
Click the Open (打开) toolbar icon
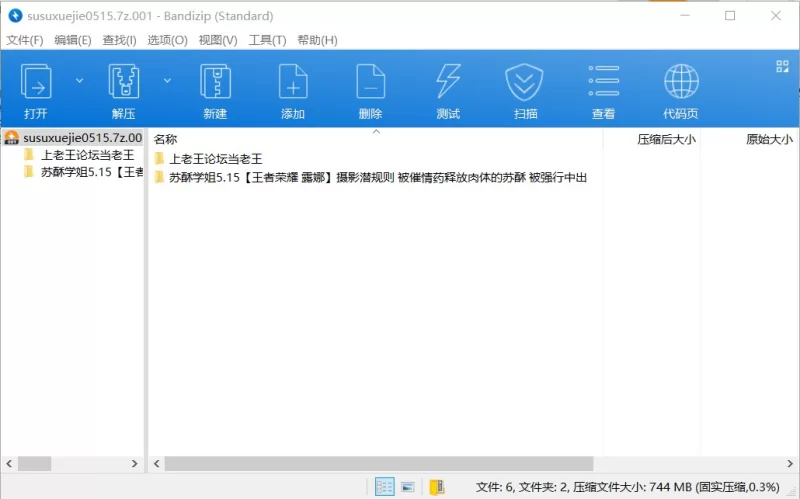click(x=36, y=82)
